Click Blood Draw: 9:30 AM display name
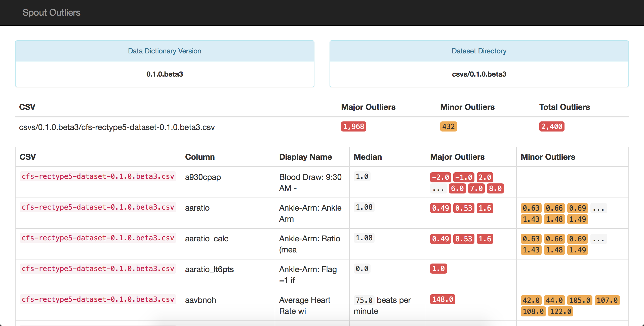 [310, 183]
